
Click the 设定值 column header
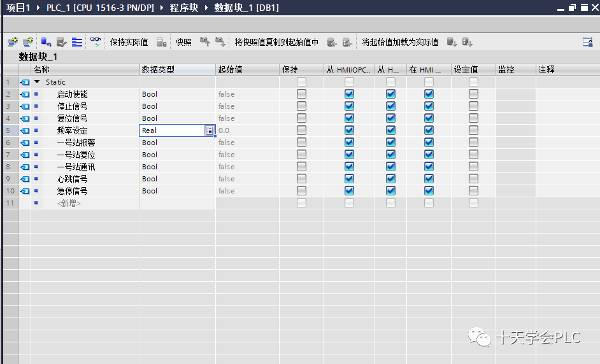473,69
